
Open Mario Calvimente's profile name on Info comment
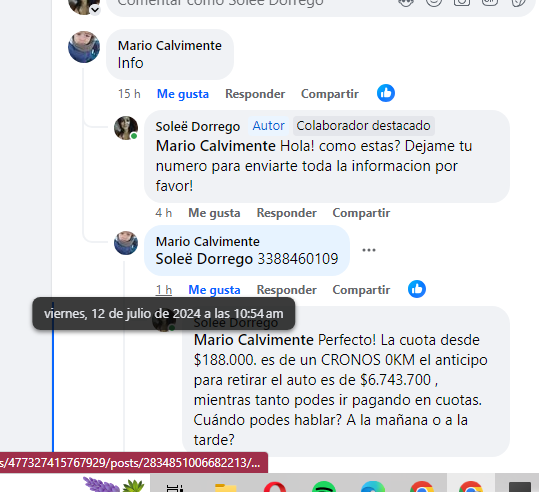(169, 45)
